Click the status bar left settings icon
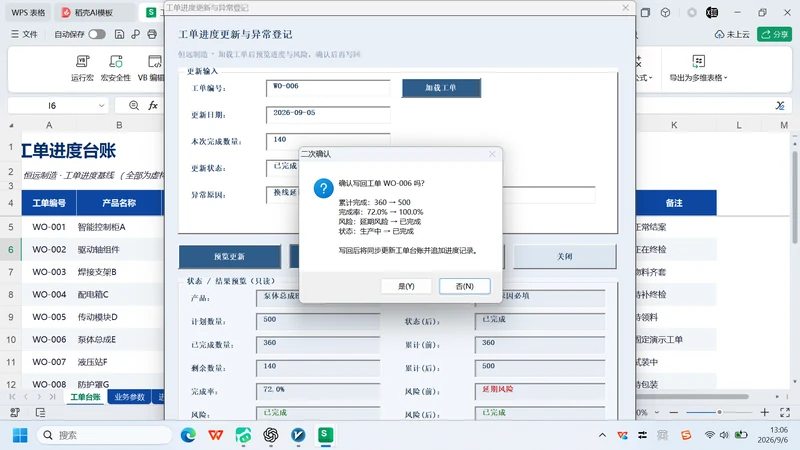 pos(15,412)
